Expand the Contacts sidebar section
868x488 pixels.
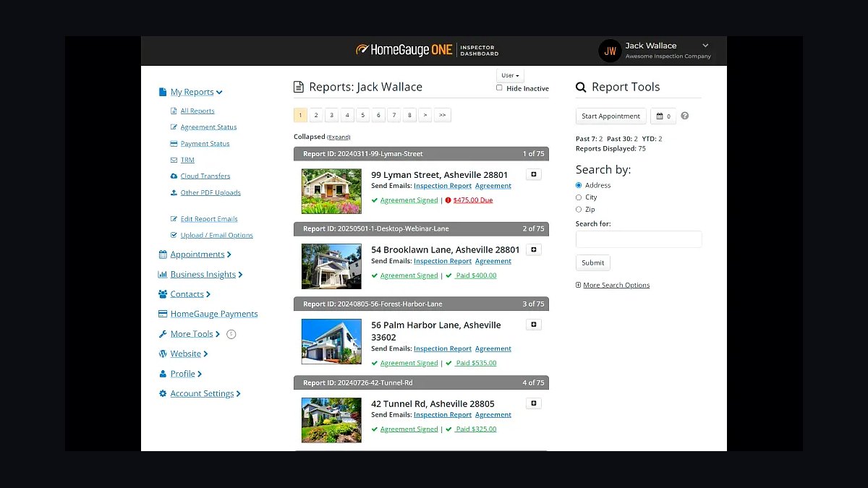[x=208, y=294]
